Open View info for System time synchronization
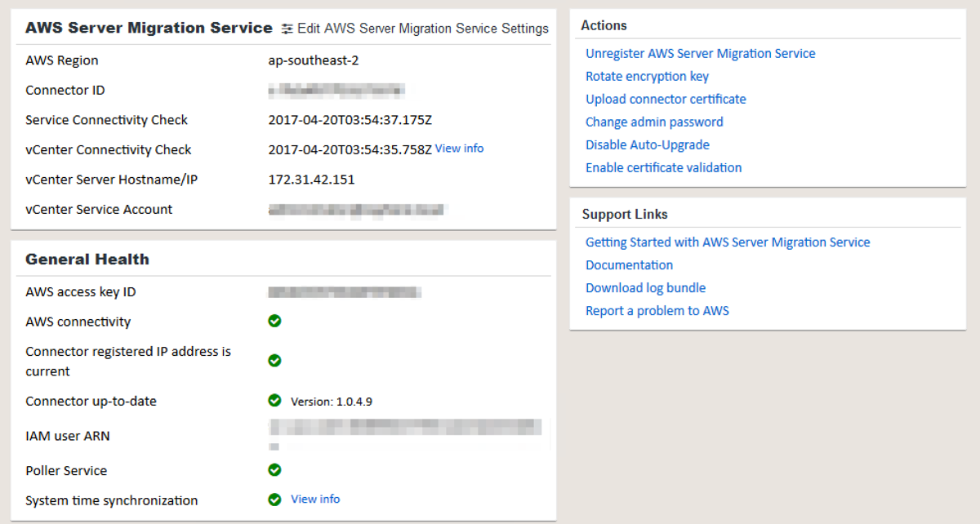980x524 pixels. [x=315, y=499]
